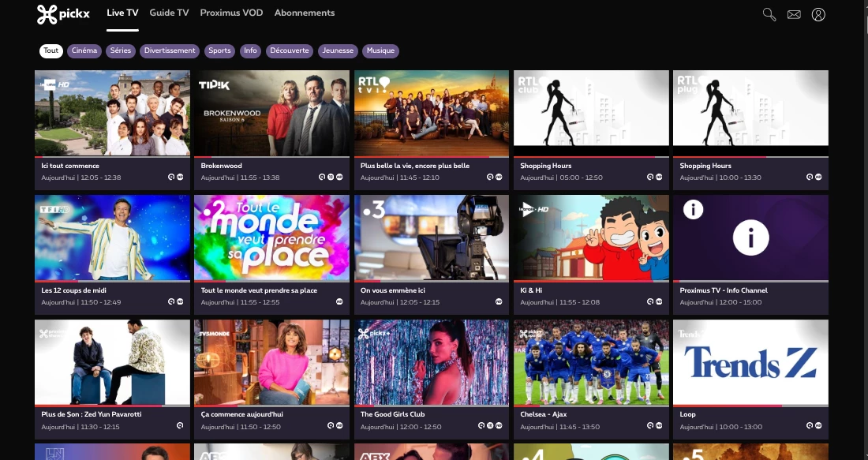This screenshot has width=868, height=460.
Task: Open the Ici tout commence thumbnail
Action: tap(112, 113)
